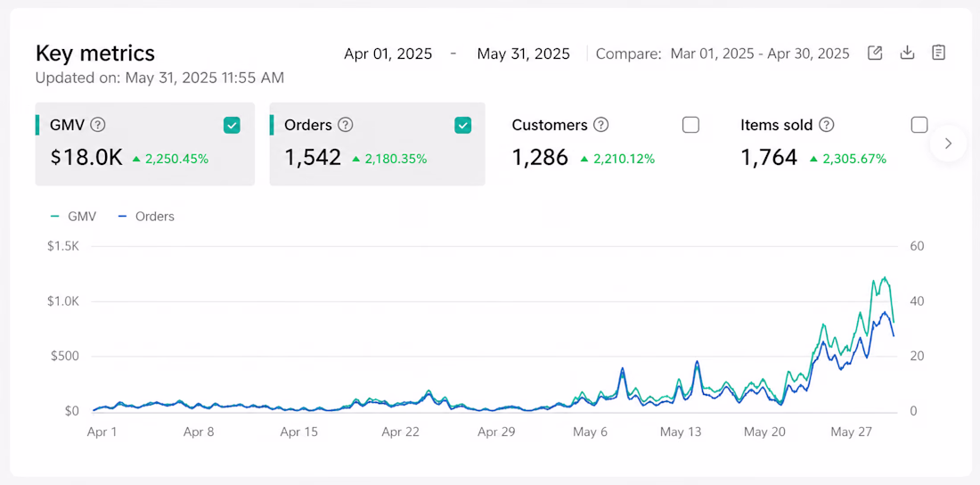Image resolution: width=980 pixels, height=485 pixels.
Task: Open the Compare date range selector
Action: coord(760,53)
